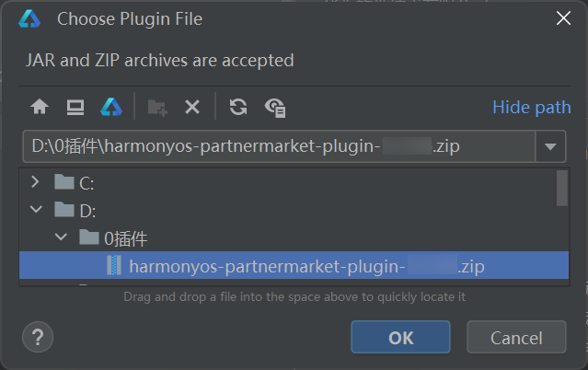Viewport: 588px width, 370px height.
Task: Click into the file path text field
Action: 276,146
